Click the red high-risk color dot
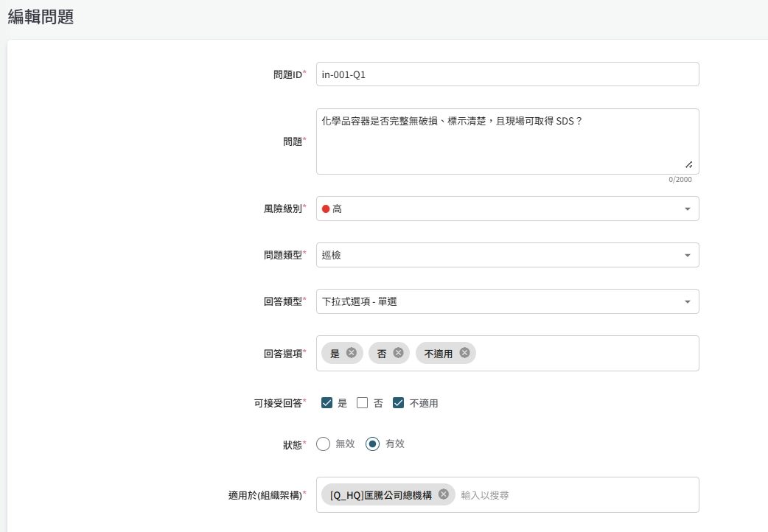This screenshot has width=768, height=532. pyautogui.click(x=326, y=209)
